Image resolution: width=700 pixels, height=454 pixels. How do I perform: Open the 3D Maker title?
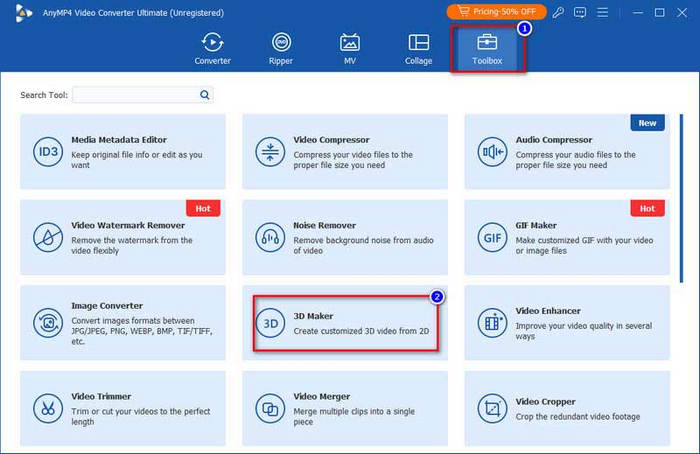click(313, 316)
